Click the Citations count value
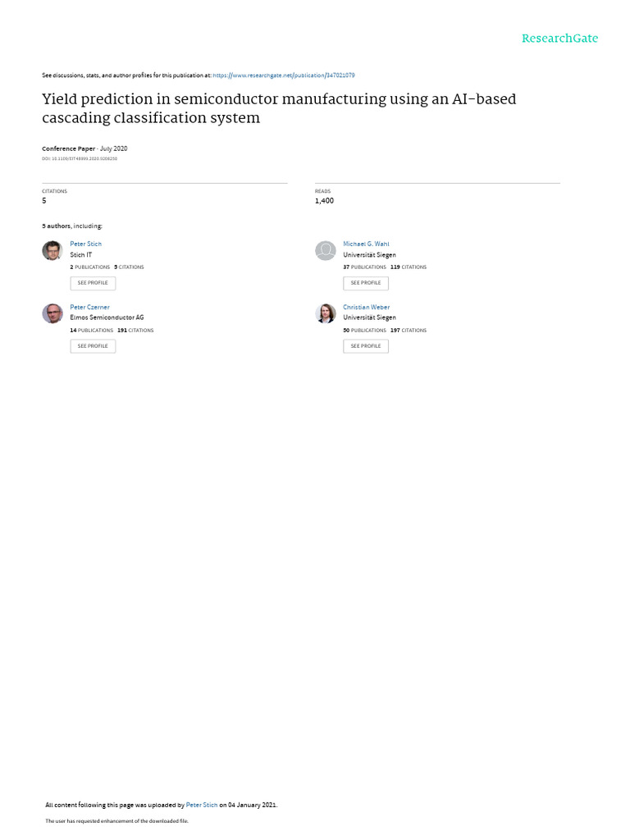 44,201
